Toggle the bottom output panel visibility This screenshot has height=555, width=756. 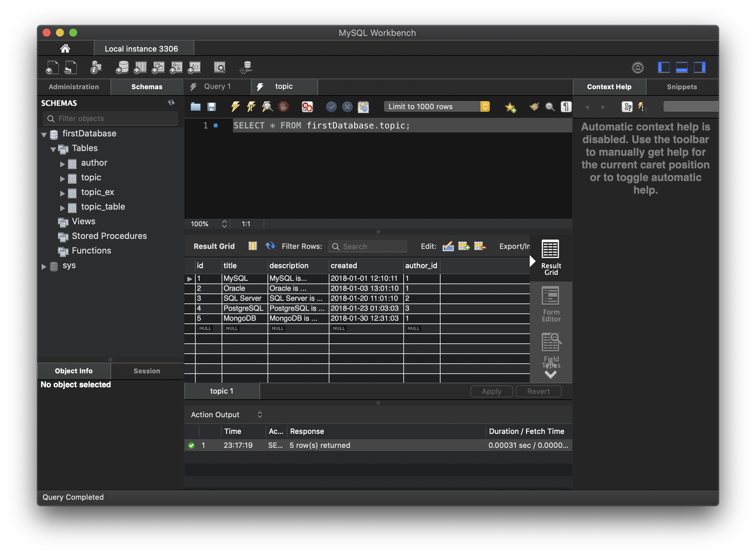tap(681, 68)
